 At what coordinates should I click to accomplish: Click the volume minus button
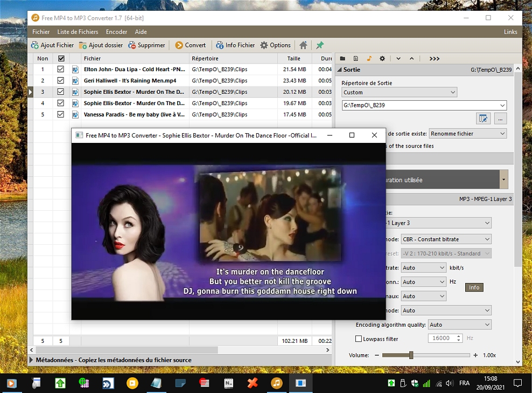pyautogui.click(x=376, y=355)
